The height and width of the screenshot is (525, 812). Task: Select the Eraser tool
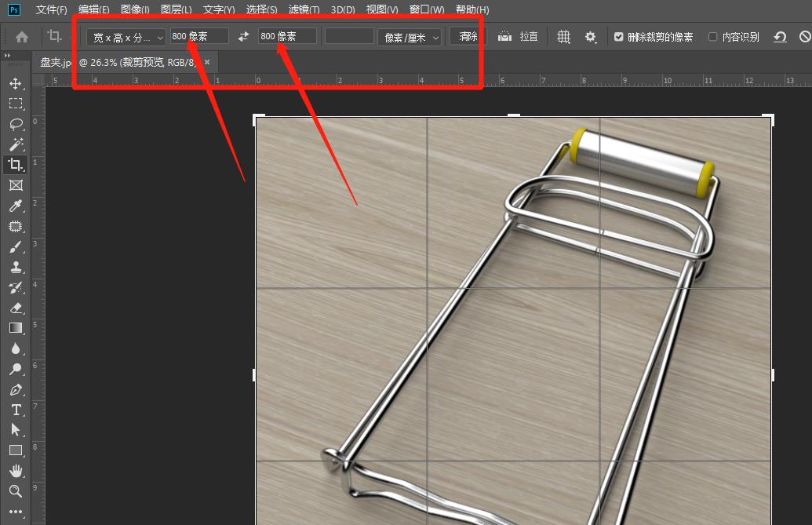pyautogui.click(x=16, y=308)
